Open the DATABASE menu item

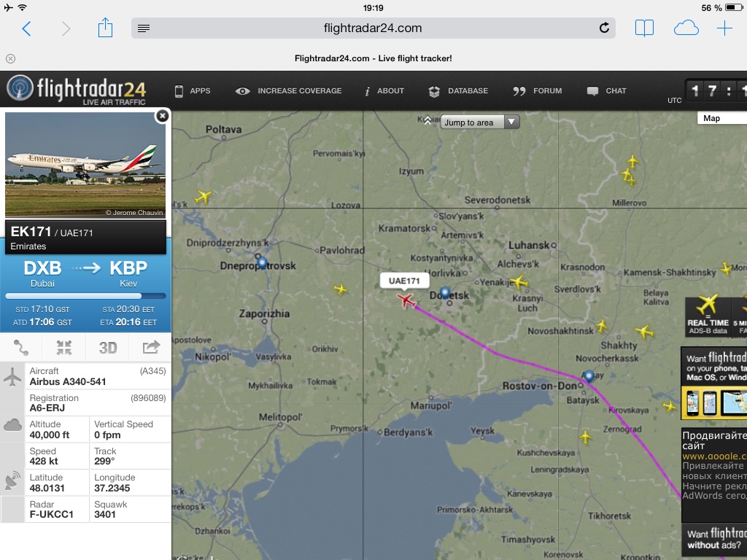point(458,91)
